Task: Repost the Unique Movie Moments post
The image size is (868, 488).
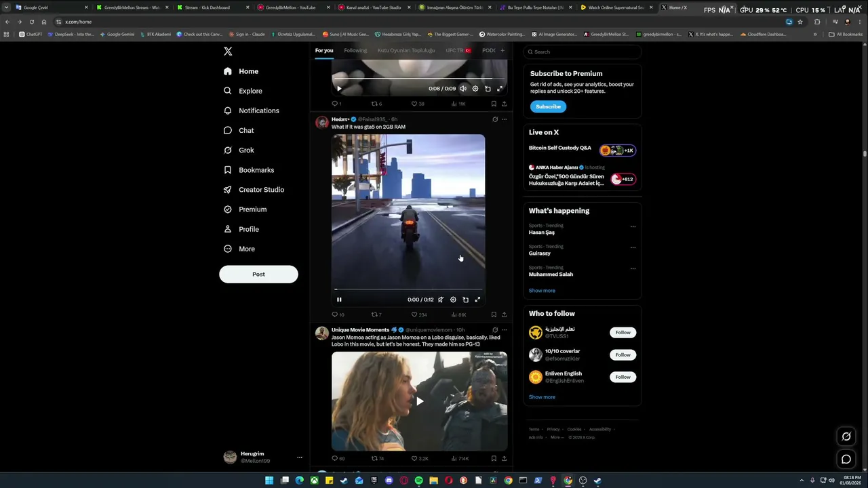Action: (377, 458)
